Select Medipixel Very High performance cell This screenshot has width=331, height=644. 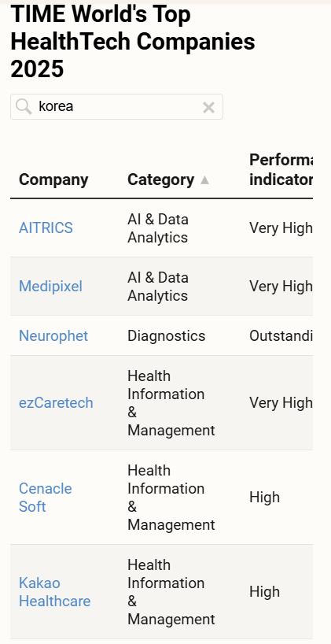tap(281, 287)
